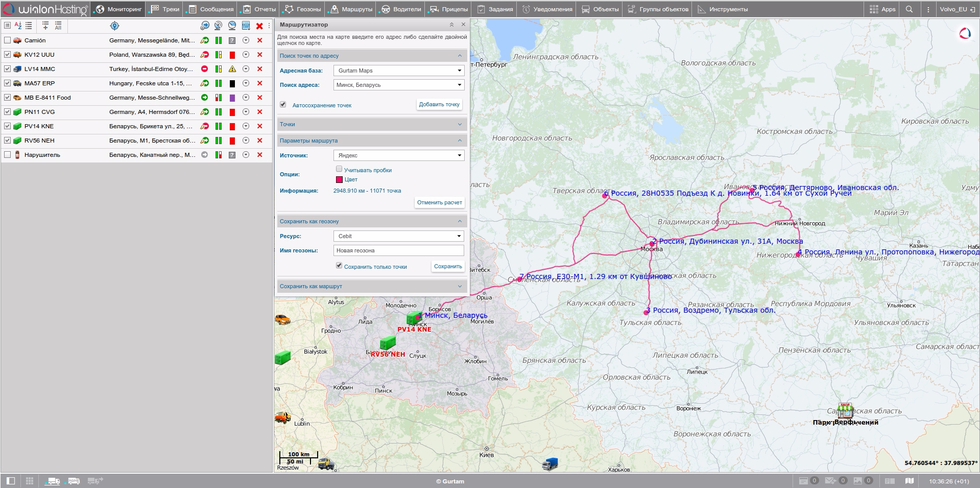
Task: Click the search magnifier icon in the header
Action: pyautogui.click(x=909, y=9)
